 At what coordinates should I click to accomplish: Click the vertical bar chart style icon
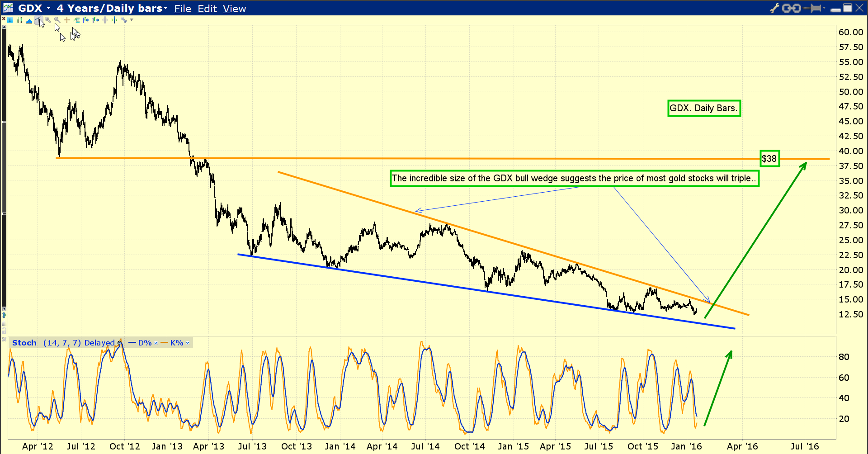19,20
